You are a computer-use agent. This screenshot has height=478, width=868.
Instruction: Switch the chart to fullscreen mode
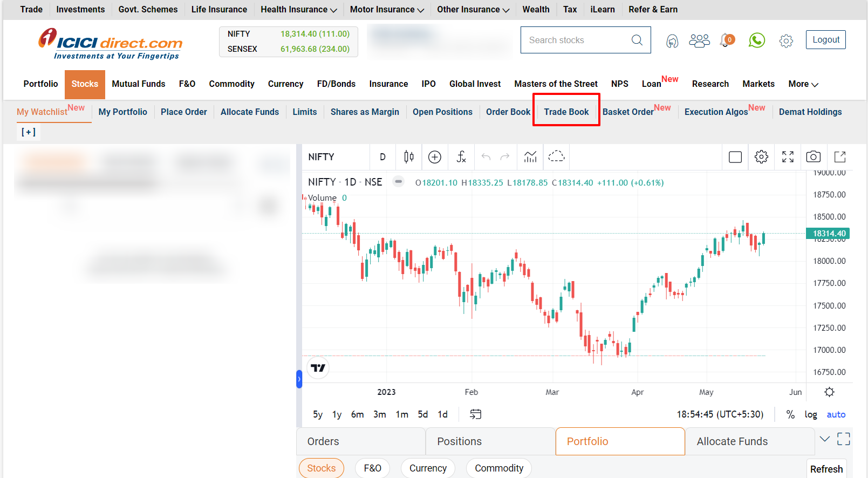click(x=788, y=157)
